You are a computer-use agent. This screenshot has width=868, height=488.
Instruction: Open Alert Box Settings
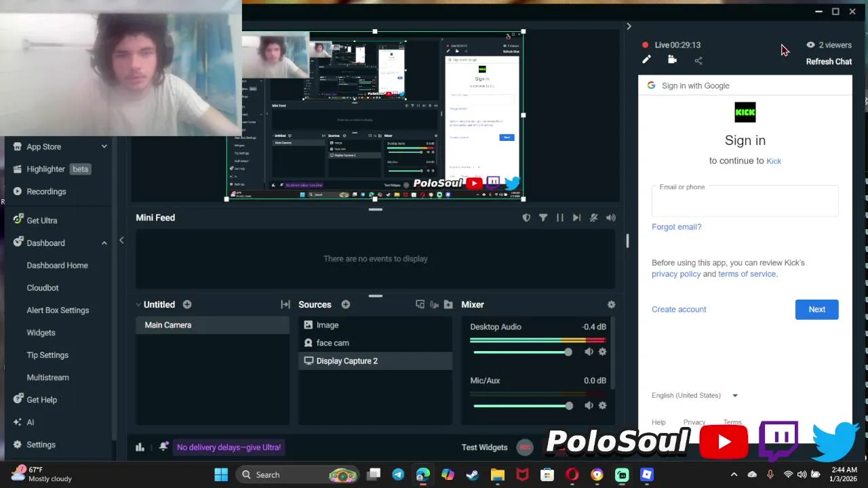pos(58,310)
